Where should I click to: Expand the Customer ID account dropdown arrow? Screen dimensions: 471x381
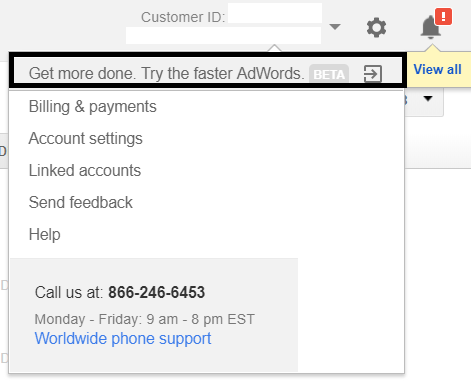pyautogui.click(x=335, y=26)
